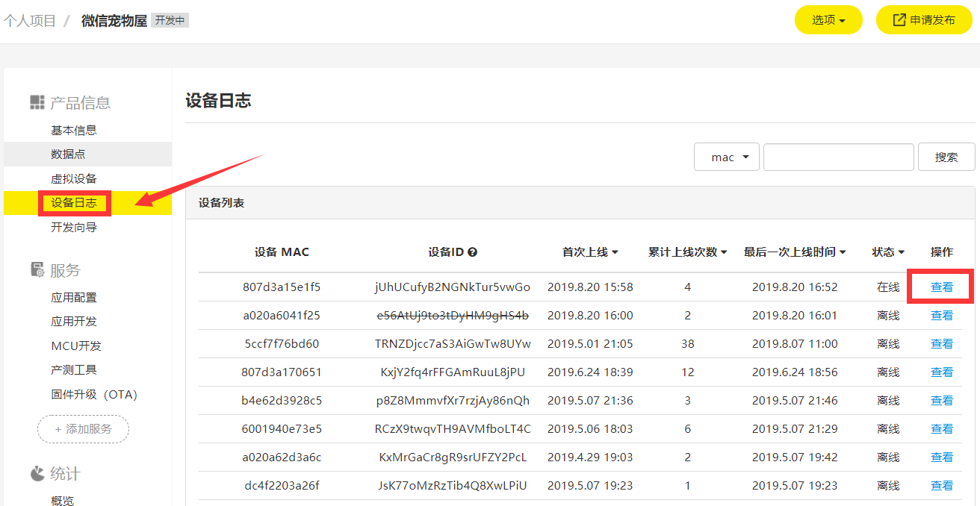Expand the mac search type dropdown

pos(726,157)
